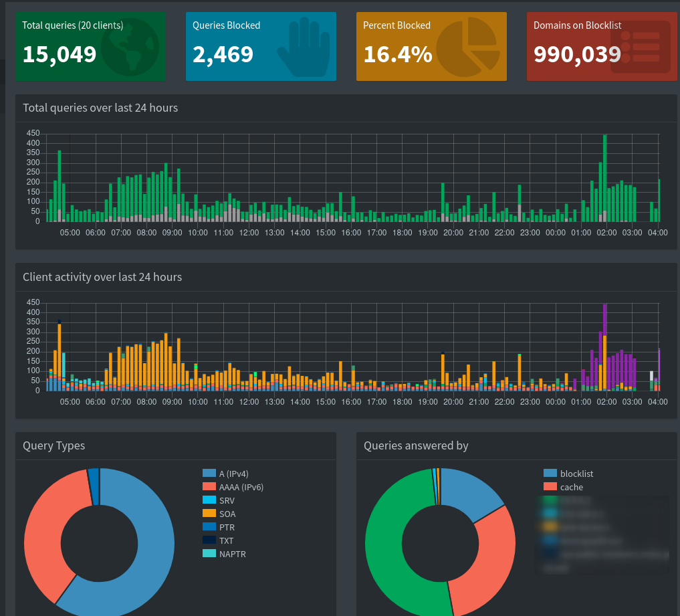680x616 pixels.
Task: Hide AAAA (IPv6) in Query Types legend
Action: pyautogui.click(x=241, y=487)
